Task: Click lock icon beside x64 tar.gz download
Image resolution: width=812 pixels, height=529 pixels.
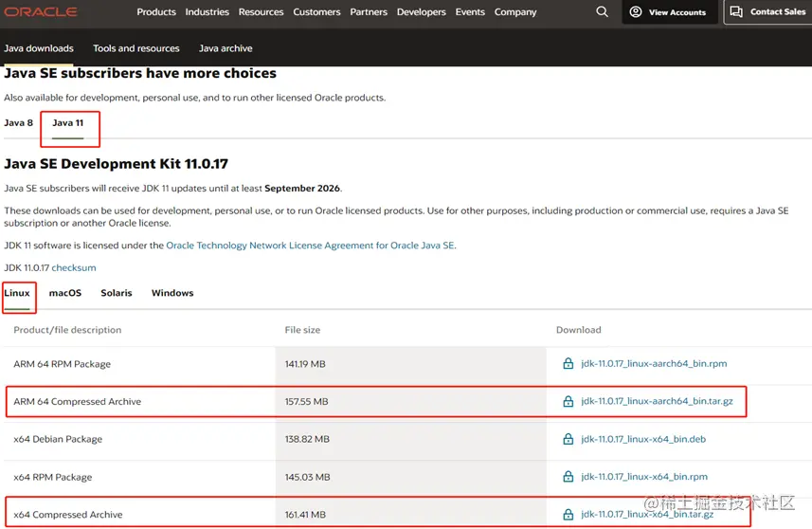Action: pyautogui.click(x=568, y=515)
